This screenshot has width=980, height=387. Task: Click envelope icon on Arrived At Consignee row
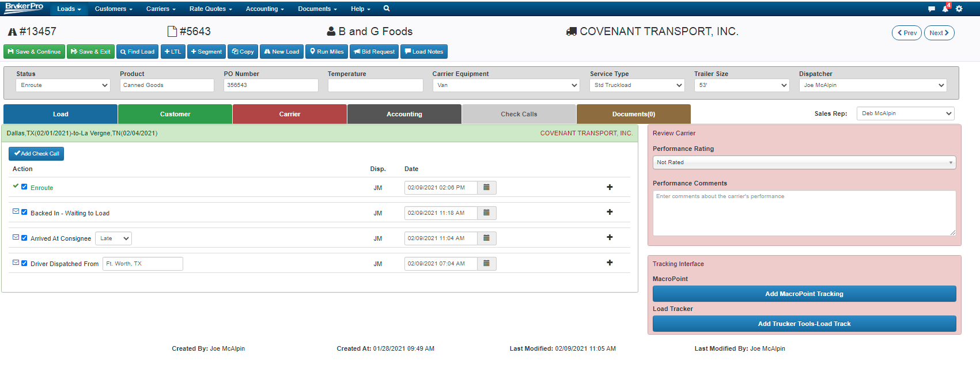click(16, 237)
